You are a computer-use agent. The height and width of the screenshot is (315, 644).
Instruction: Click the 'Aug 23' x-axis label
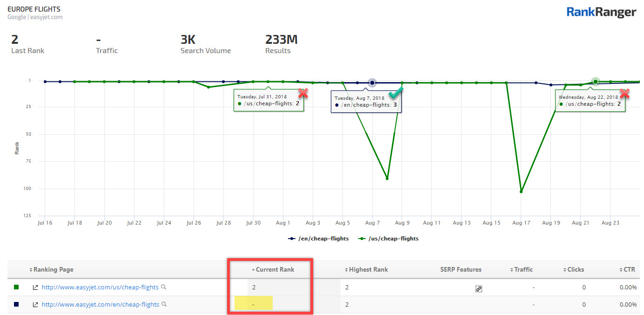610,223
